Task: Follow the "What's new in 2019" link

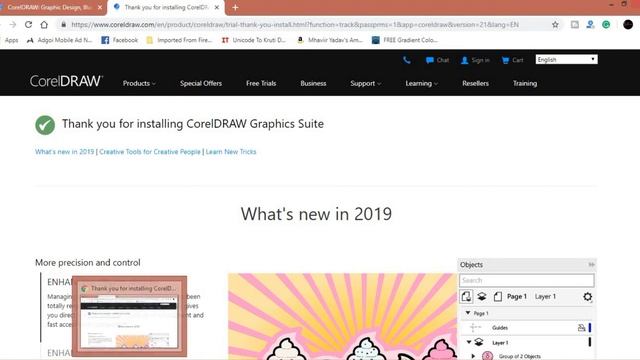Action: (x=64, y=152)
